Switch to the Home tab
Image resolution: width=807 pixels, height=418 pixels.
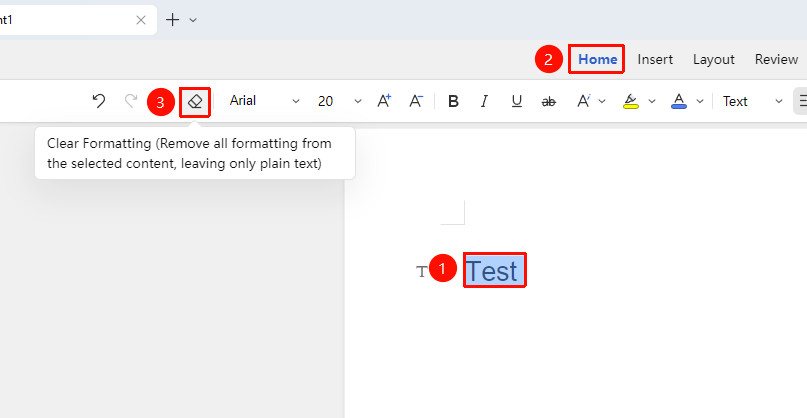pyautogui.click(x=597, y=59)
